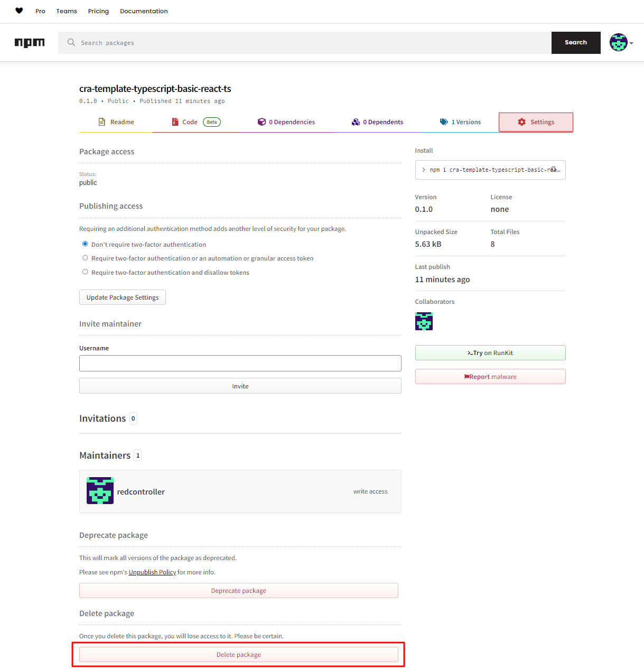The image size is (644, 670).
Task: Open the Unpublish Policy link
Action: point(152,572)
